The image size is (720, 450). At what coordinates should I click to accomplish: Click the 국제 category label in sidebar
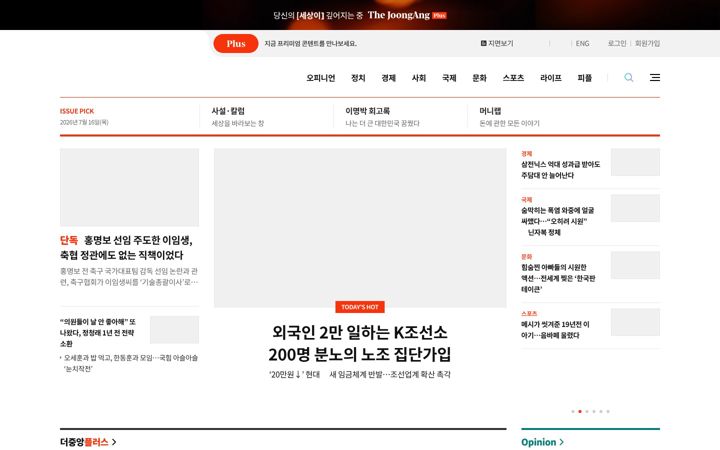(527, 200)
